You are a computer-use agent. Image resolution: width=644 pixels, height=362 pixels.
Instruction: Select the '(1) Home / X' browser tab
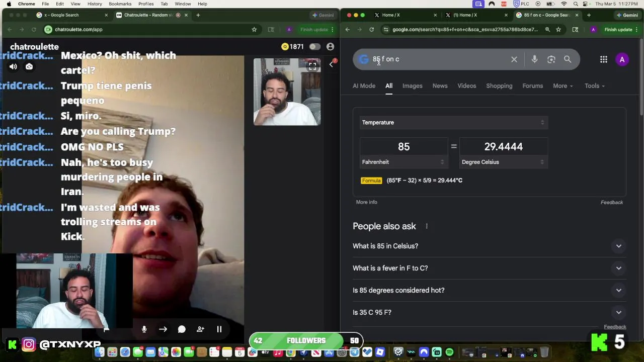point(475,15)
